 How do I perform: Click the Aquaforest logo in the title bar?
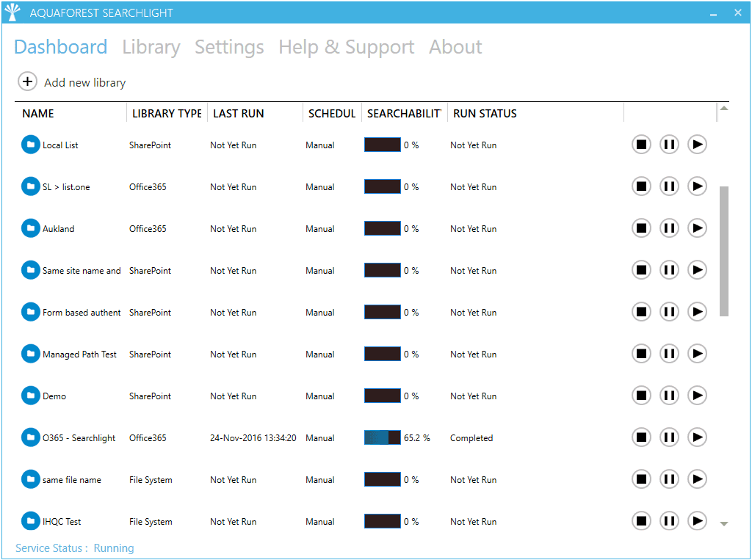[x=12, y=12]
